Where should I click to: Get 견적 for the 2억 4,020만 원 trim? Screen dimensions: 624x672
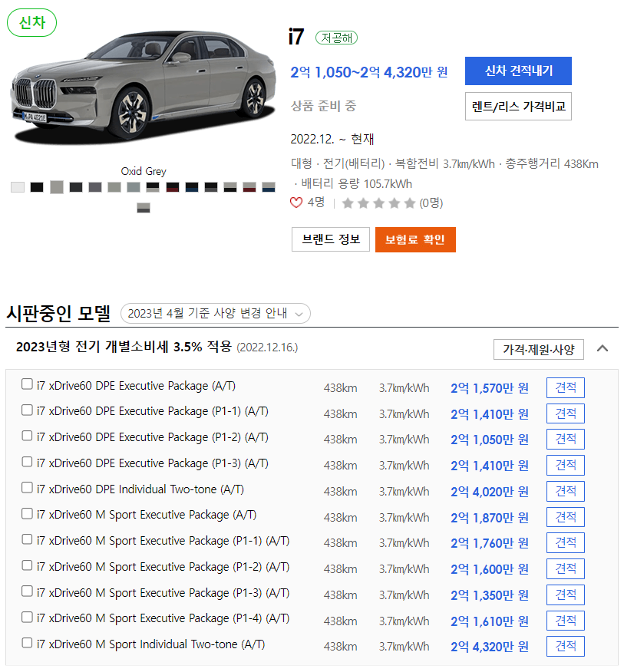tap(565, 491)
